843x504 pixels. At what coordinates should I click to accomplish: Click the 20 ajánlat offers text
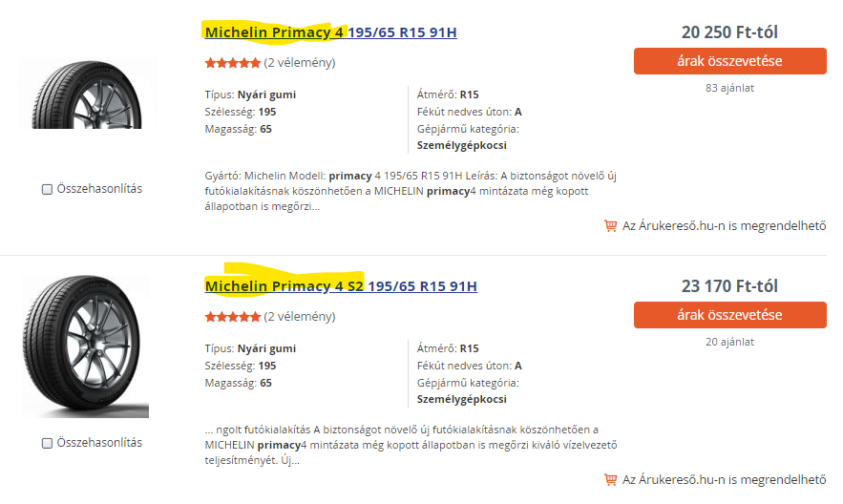click(x=729, y=342)
